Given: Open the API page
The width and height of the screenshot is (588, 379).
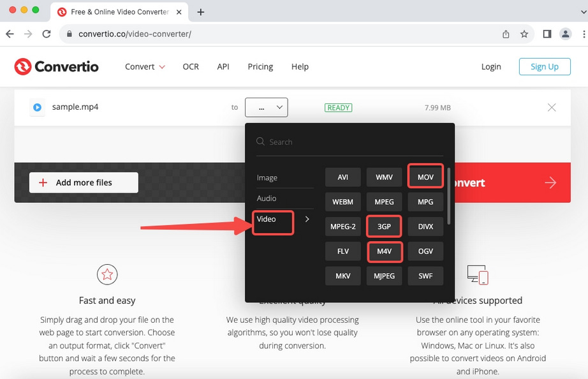Looking at the screenshot, I should tap(223, 67).
